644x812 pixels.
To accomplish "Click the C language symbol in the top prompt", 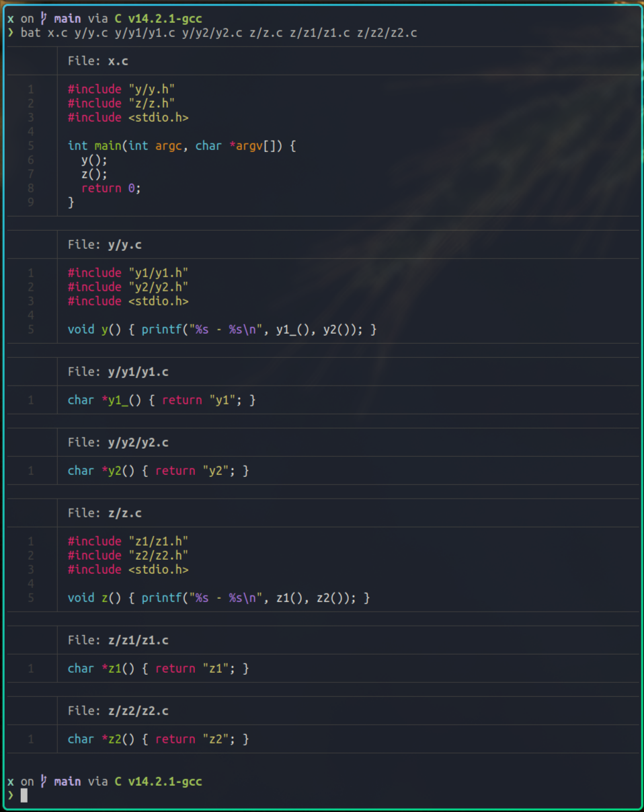I will pyautogui.click(x=118, y=19).
